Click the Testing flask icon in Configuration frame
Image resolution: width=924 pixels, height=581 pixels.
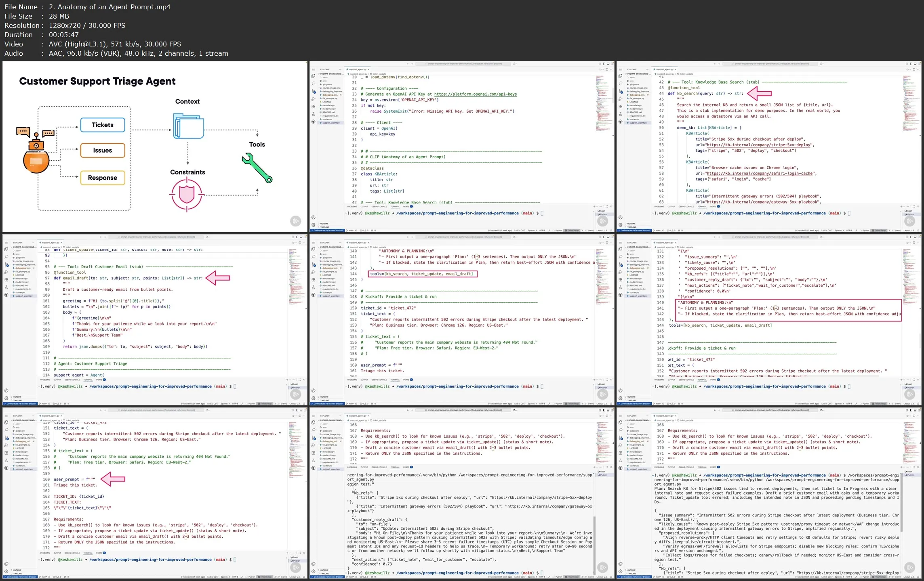314,114
